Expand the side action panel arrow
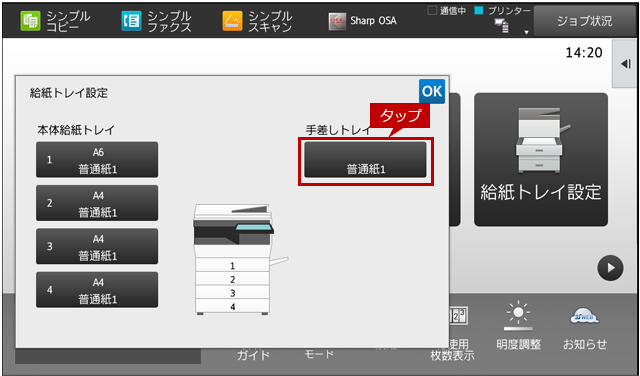640x376 pixels. [625, 64]
